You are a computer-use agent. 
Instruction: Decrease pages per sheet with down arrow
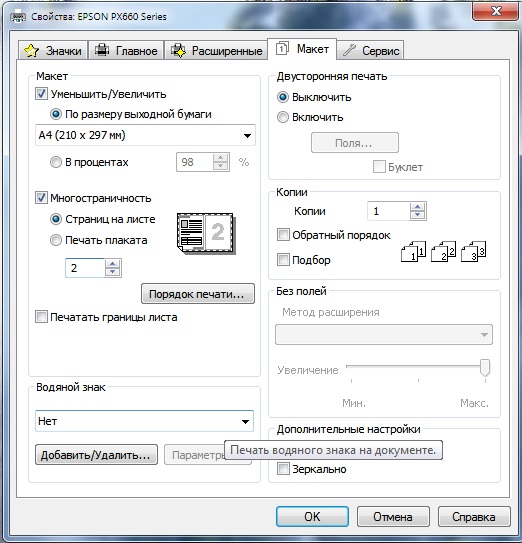[x=112, y=272]
